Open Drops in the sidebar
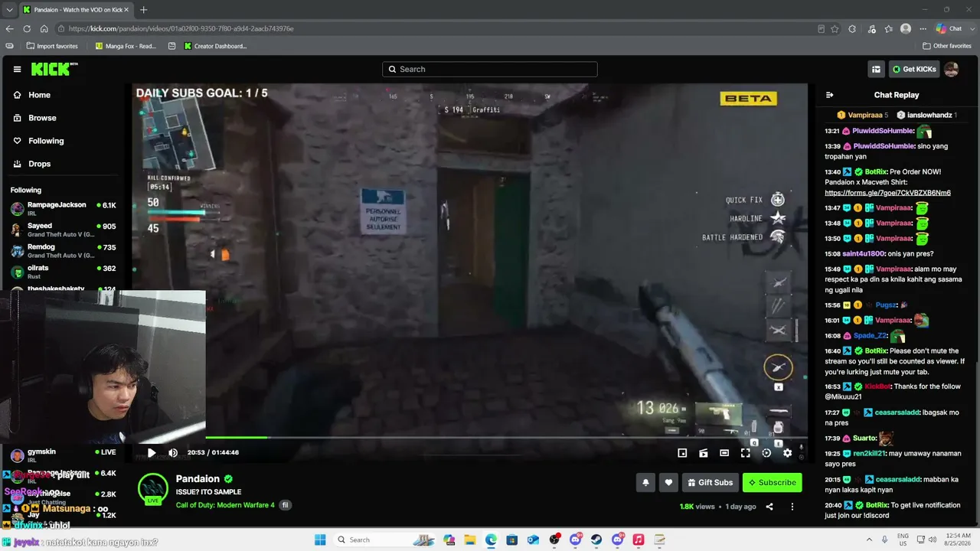This screenshot has width=980, height=551. point(32,164)
